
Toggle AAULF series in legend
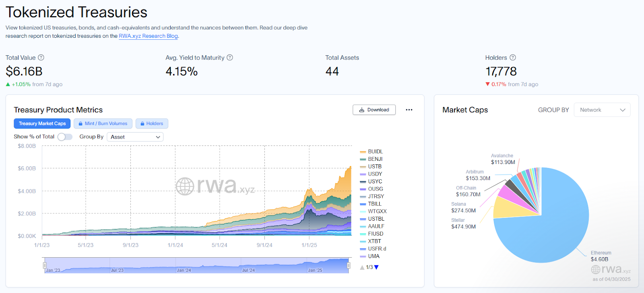pyautogui.click(x=372, y=226)
